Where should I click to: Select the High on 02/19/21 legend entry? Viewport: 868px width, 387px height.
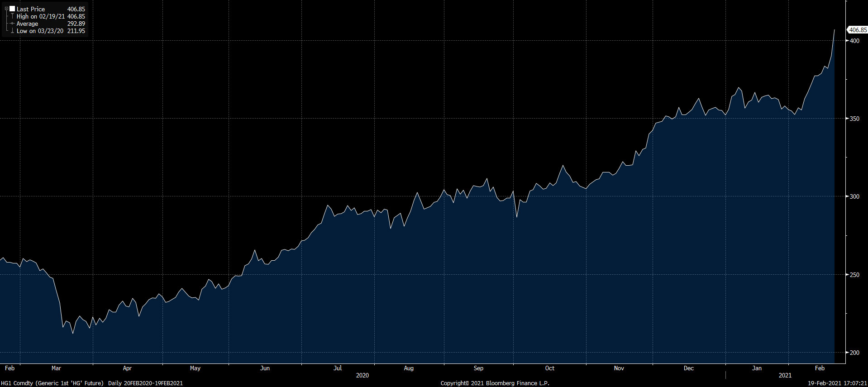click(41, 16)
